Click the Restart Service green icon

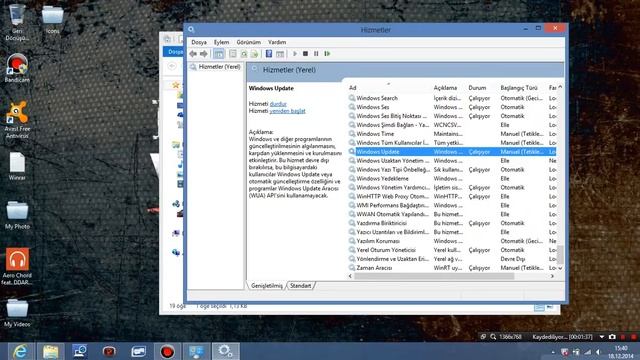[327, 53]
